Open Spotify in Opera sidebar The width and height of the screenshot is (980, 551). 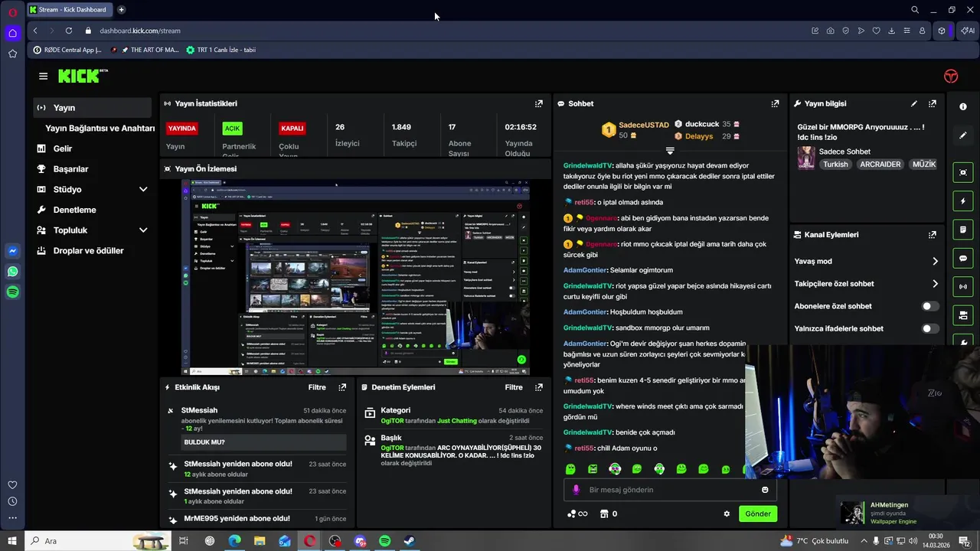click(x=12, y=292)
